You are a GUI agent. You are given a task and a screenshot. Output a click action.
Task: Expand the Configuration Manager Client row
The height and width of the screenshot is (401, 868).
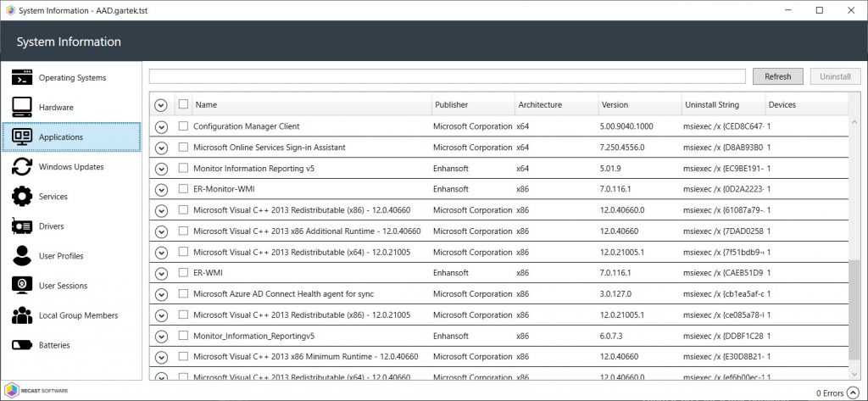click(x=161, y=127)
